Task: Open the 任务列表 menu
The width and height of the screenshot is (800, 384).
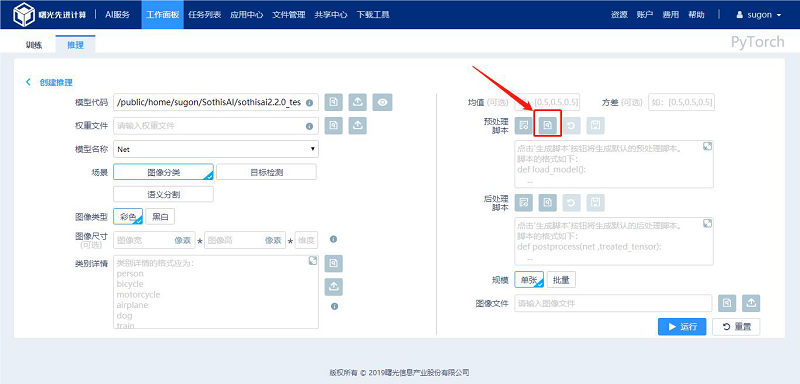Action: (x=204, y=15)
